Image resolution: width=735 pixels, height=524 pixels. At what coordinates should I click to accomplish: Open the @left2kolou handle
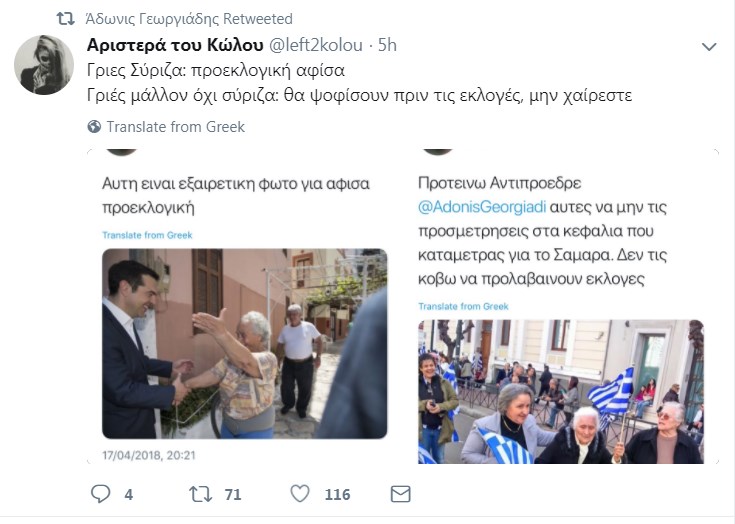coord(315,45)
